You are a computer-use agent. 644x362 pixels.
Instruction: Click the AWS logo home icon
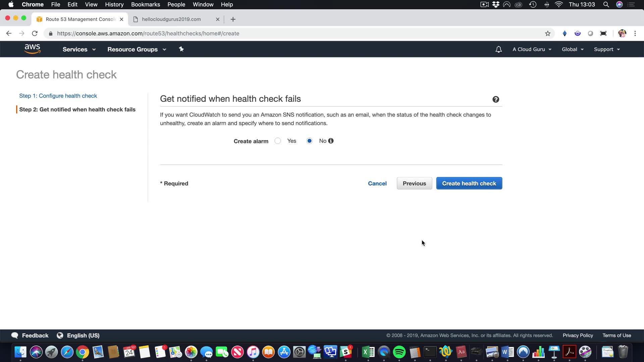32,49
